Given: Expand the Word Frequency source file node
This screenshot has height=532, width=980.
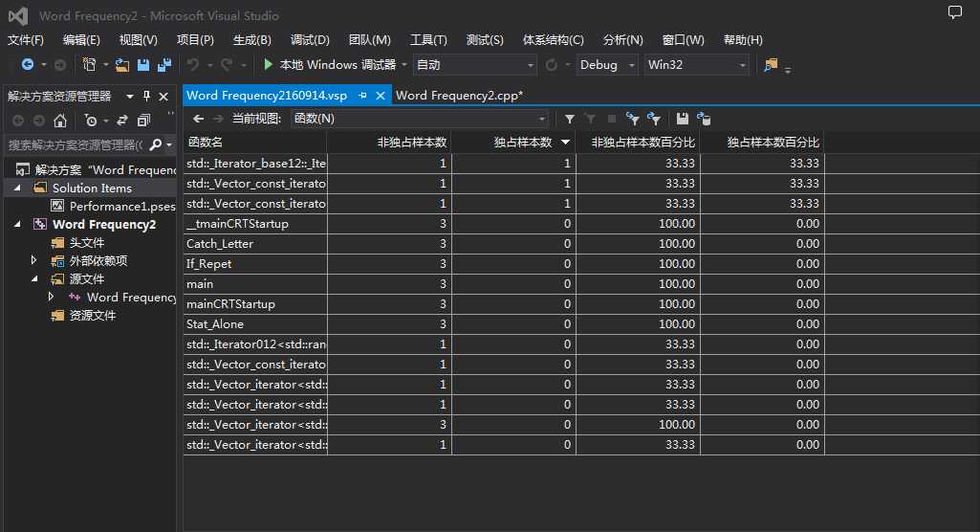Looking at the screenshot, I should tap(52, 297).
